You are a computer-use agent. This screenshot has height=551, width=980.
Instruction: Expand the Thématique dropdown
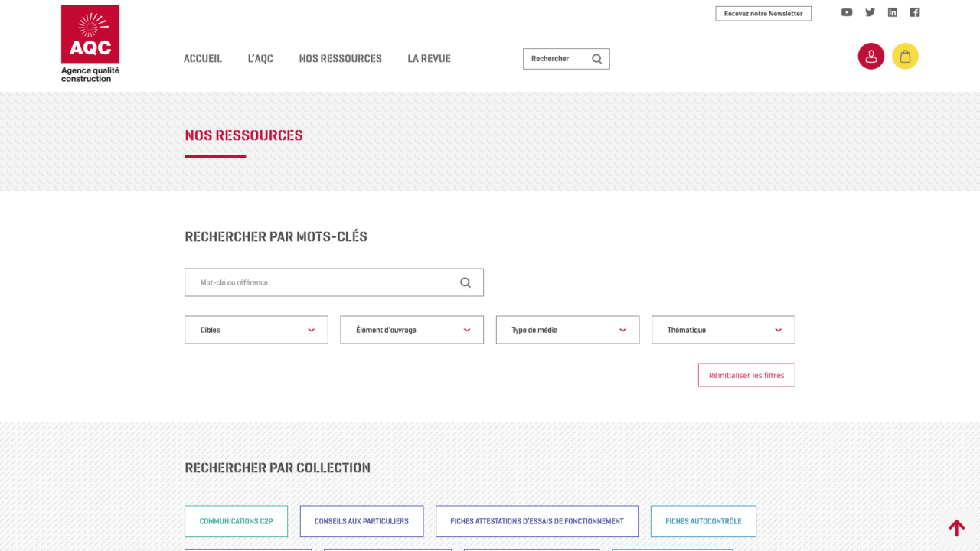point(724,330)
